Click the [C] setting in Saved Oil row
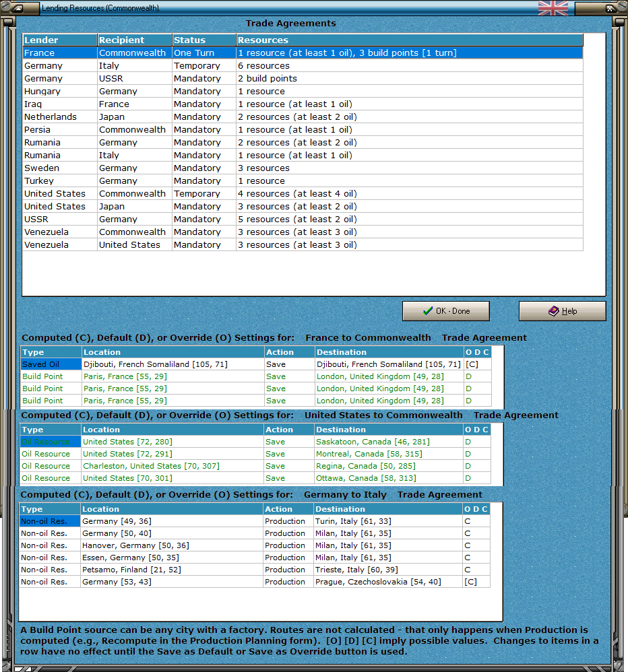This screenshot has height=672, width=628. click(477, 364)
